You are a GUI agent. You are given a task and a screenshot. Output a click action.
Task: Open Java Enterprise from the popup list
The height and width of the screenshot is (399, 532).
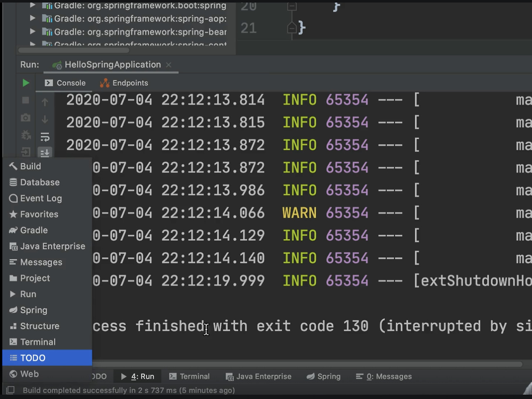(47, 246)
